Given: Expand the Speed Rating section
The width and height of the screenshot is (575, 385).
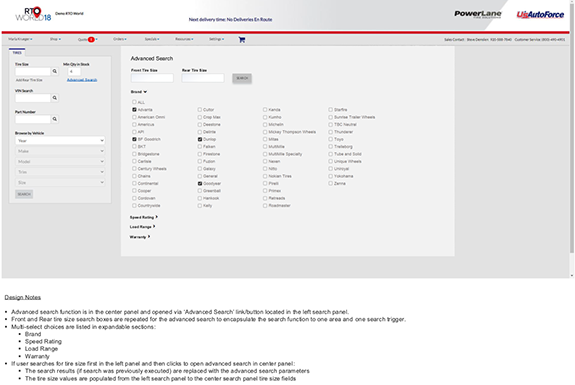Looking at the screenshot, I should point(144,217).
